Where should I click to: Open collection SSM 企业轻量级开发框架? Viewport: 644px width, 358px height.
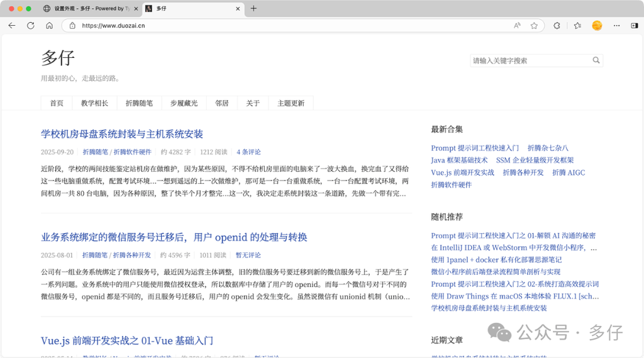tap(535, 160)
